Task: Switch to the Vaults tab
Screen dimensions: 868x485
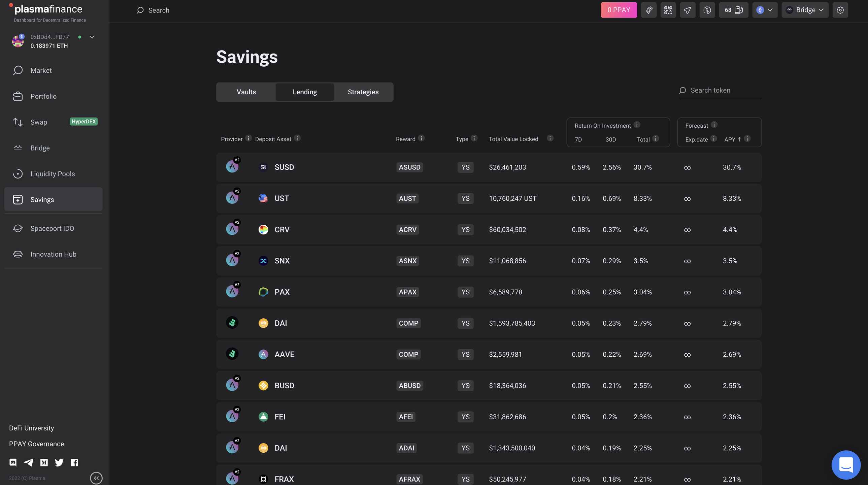Action: [246, 92]
